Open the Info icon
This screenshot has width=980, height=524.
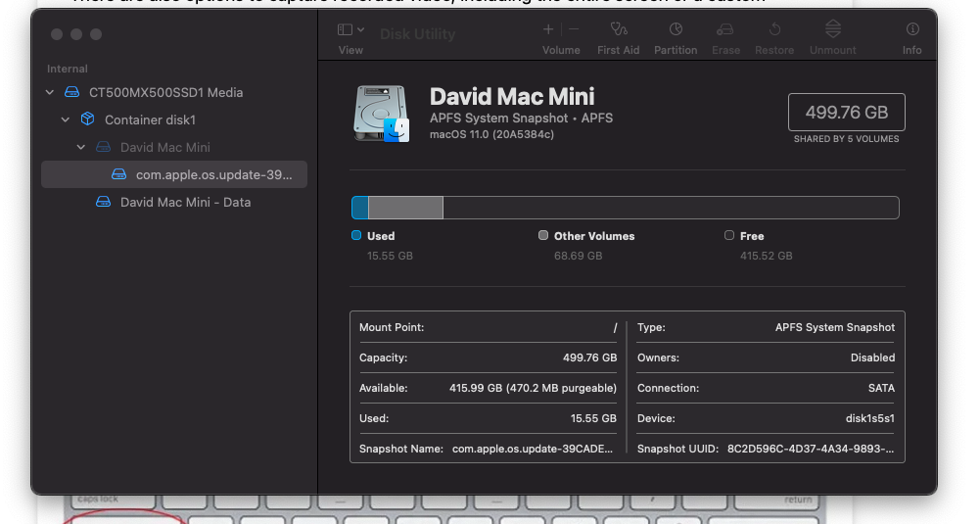point(912,29)
